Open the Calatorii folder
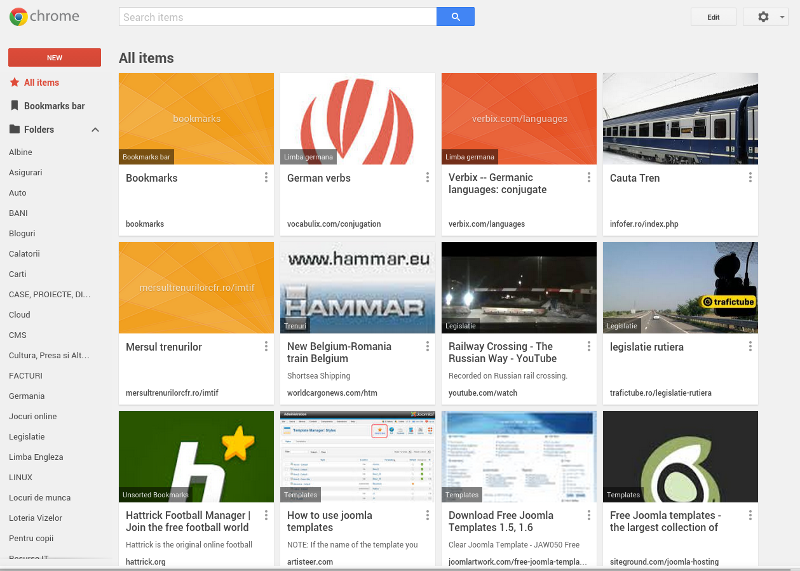The height and width of the screenshot is (571, 800). 24,254
